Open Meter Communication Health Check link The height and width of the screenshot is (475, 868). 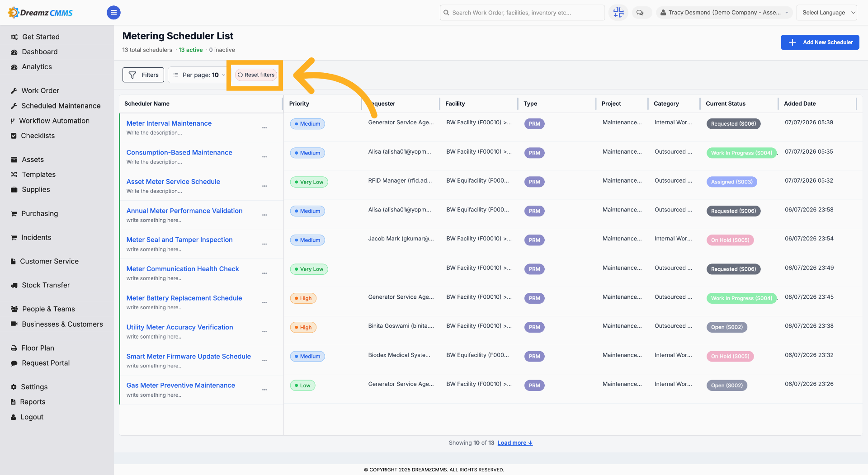click(183, 269)
